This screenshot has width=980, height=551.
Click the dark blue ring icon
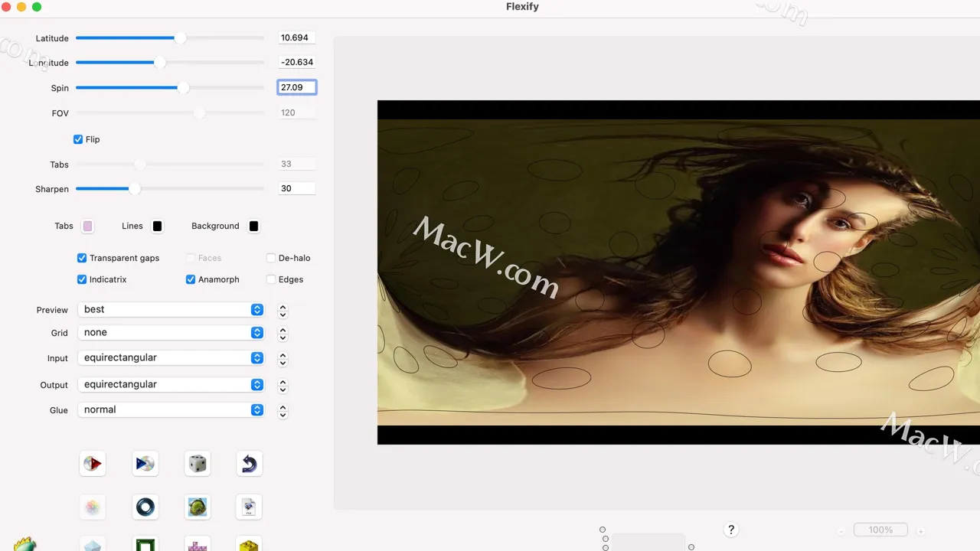pyautogui.click(x=145, y=507)
